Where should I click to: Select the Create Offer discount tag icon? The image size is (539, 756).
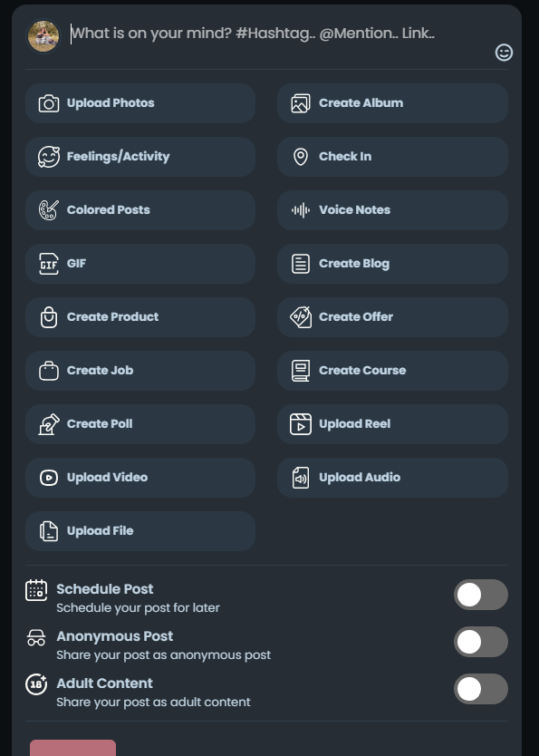(x=301, y=317)
